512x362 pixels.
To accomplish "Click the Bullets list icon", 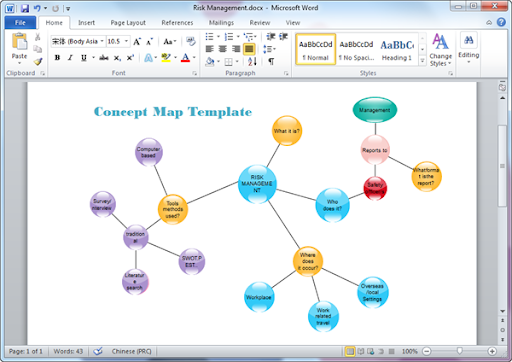I will (x=209, y=36).
